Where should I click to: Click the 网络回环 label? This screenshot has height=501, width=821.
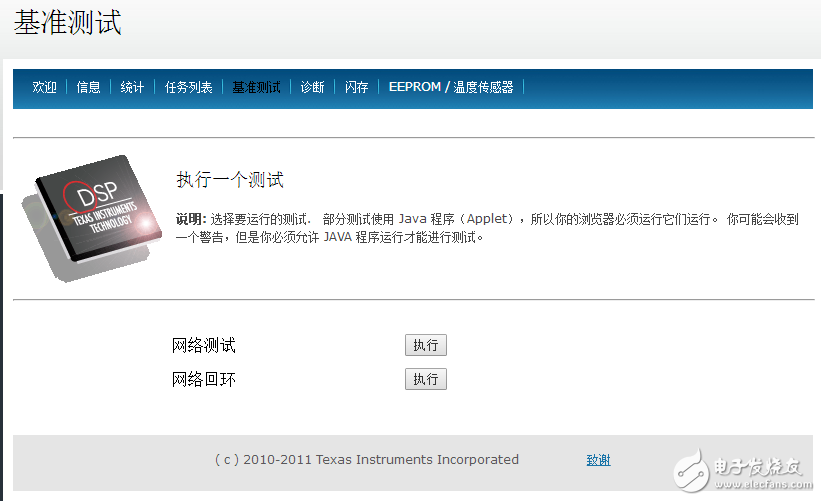point(204,379)
